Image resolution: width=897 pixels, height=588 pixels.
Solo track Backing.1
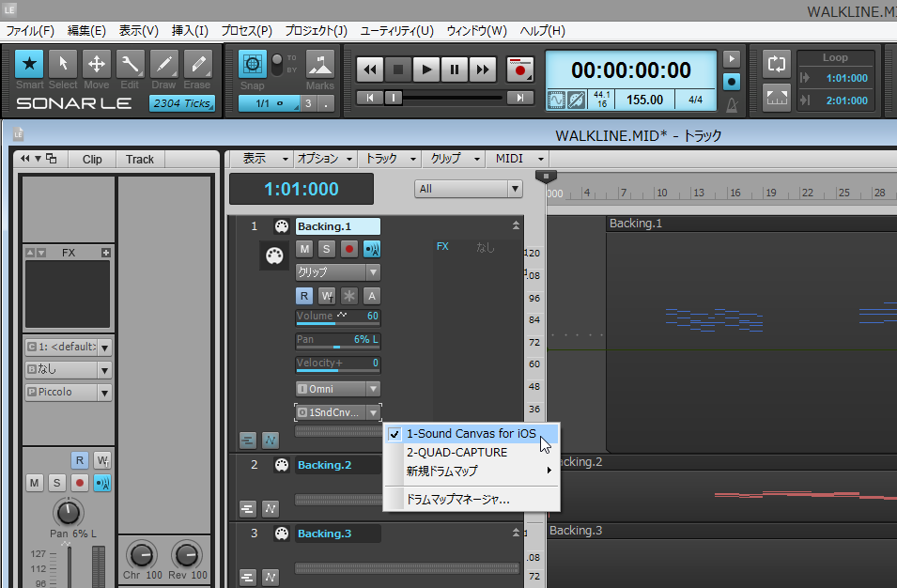326,249
